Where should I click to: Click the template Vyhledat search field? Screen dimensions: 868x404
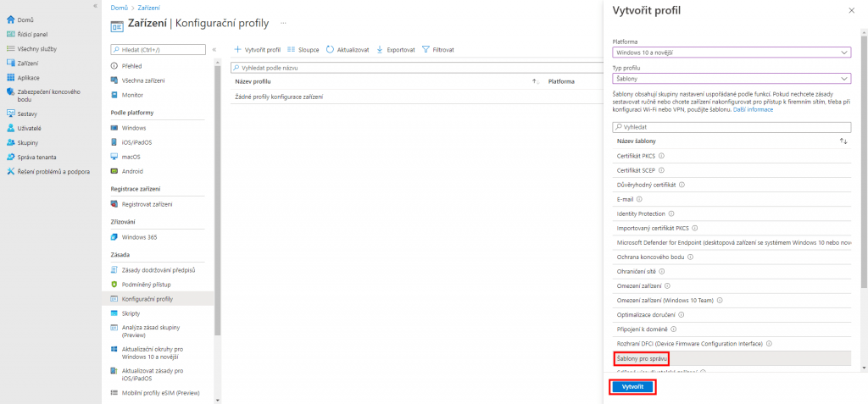coord(731,127)
